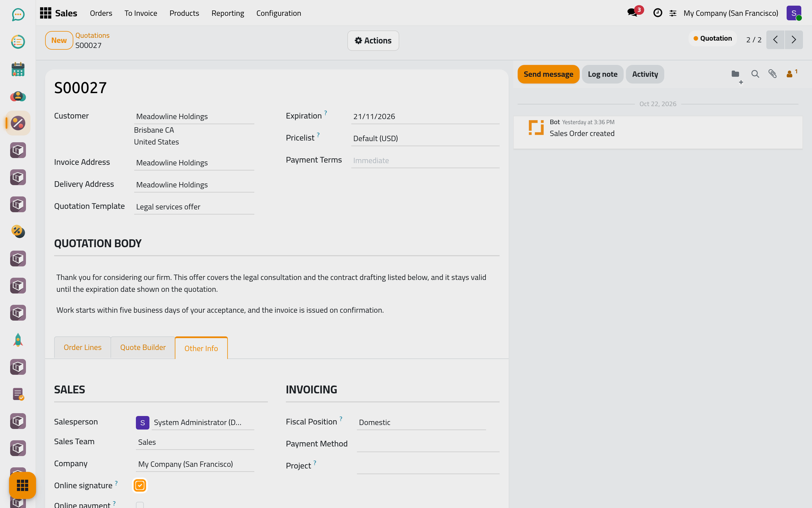
Task: Open the rocket app icon in sidebar
Action: pyautogui.click(x=18, y=340)
